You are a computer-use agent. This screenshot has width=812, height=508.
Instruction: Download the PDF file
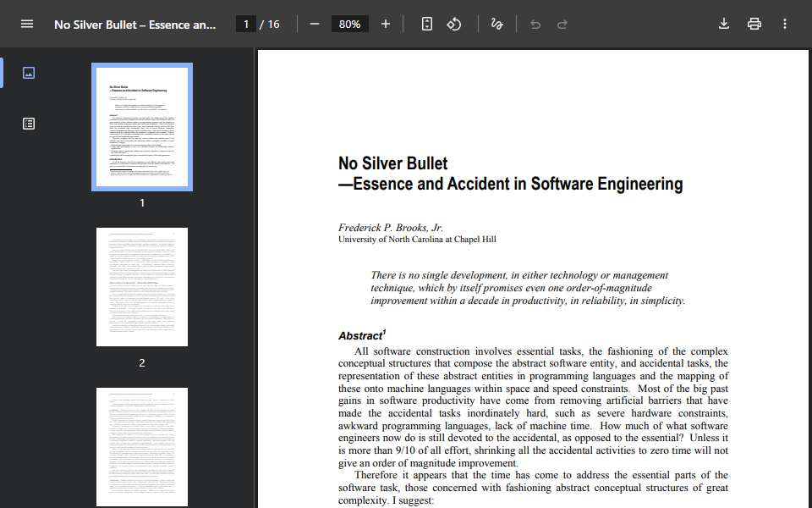pyautogui.click(x=724, y=24)
